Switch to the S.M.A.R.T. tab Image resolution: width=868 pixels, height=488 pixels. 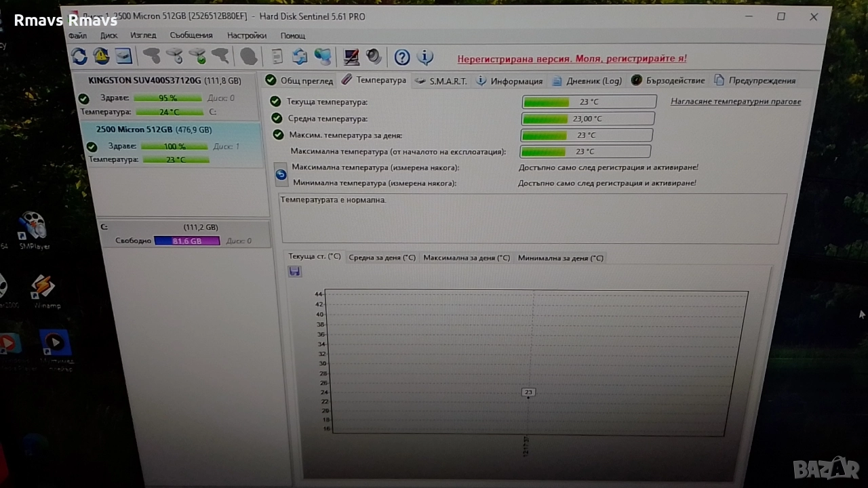[x=441, y=81]
